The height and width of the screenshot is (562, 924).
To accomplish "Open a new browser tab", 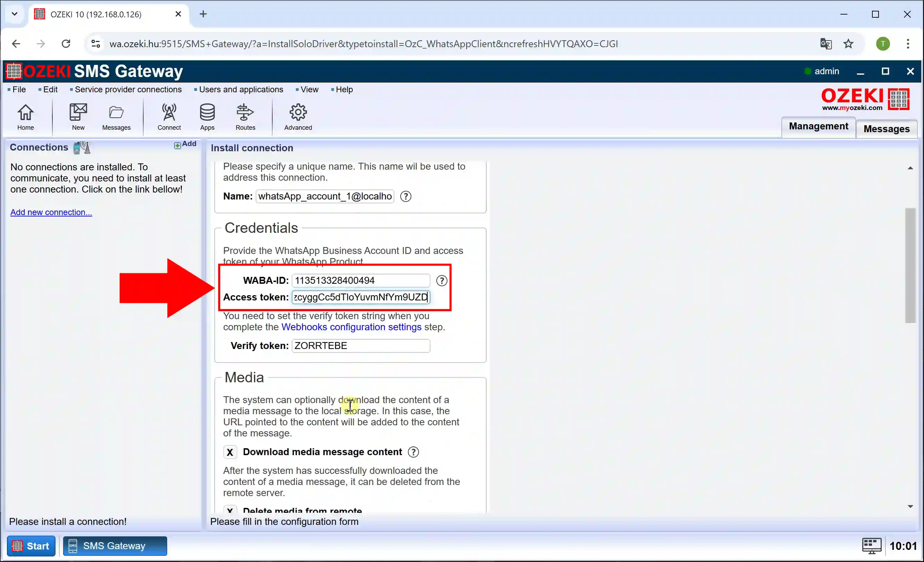I will coord(203,14).
